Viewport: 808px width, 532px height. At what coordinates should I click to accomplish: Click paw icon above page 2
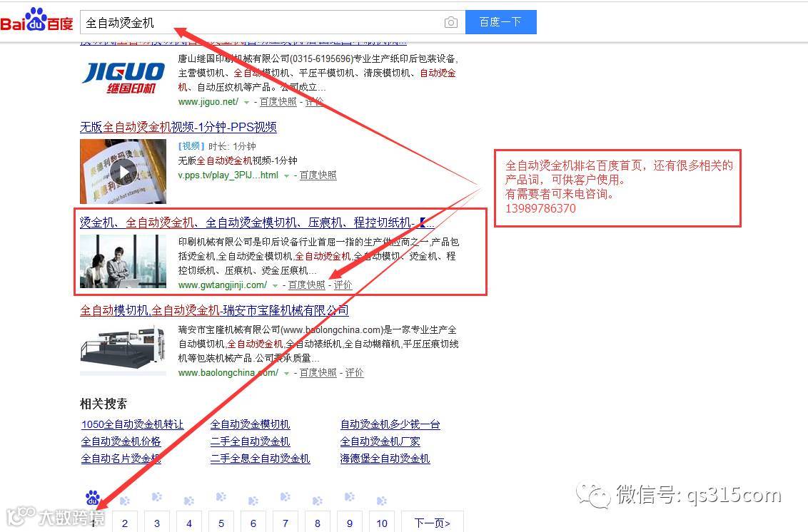tap(125, 500)
